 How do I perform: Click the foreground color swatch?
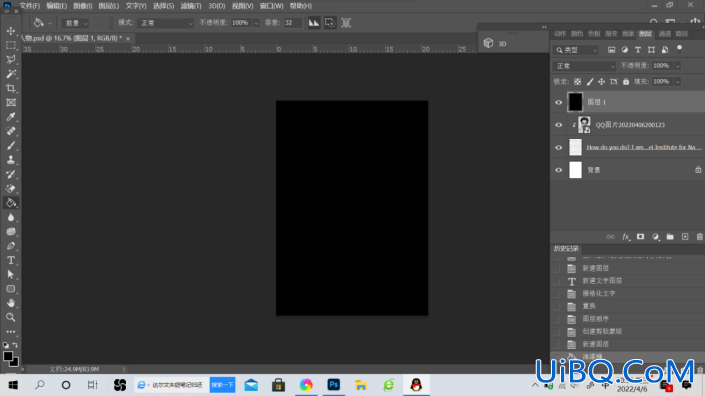coord(8,356)
